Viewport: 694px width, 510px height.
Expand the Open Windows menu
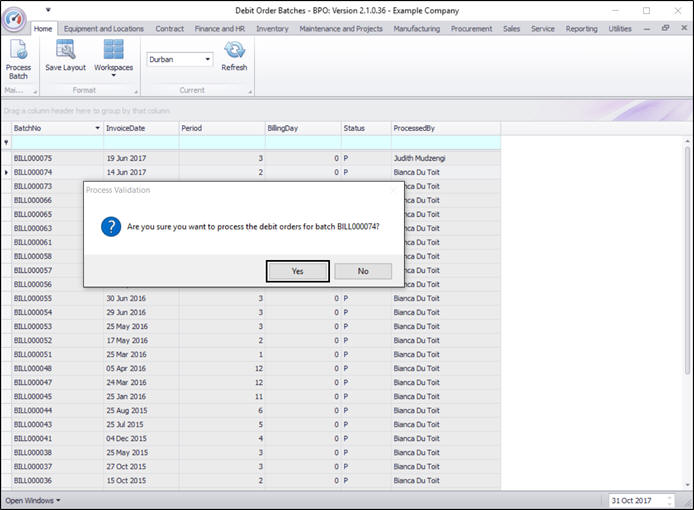click(x=32, y=500)
